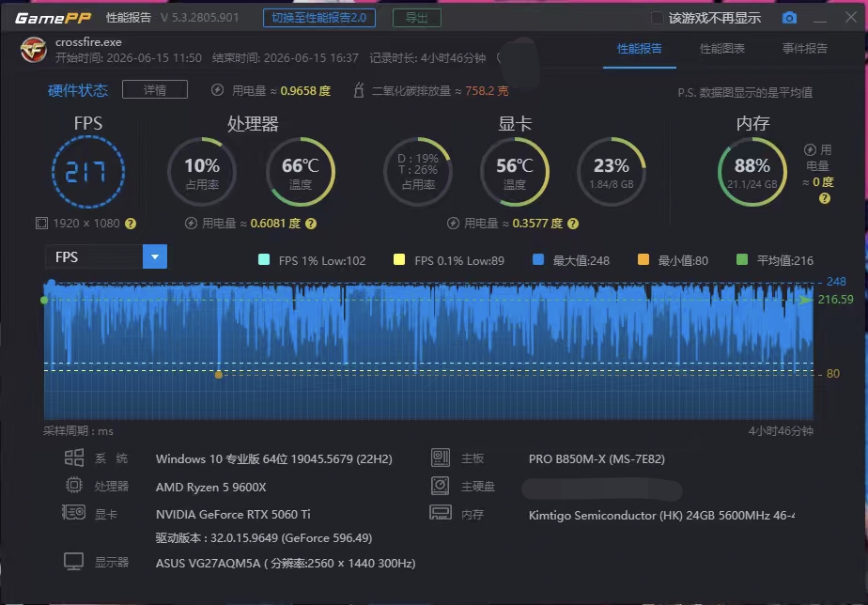Click the FPS metric combo box field
868x605 pixels.
[x=106, y=256]
